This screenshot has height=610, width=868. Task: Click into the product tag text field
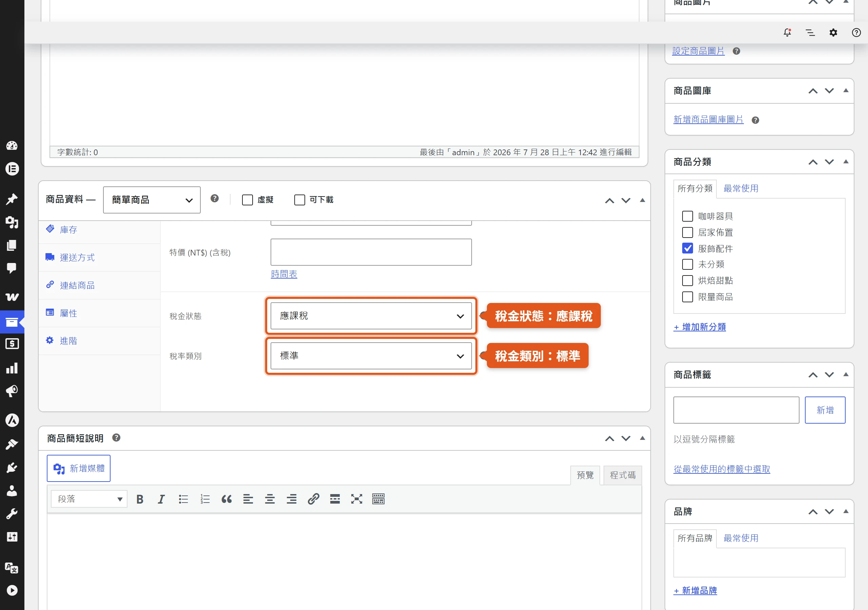(736, 410)
